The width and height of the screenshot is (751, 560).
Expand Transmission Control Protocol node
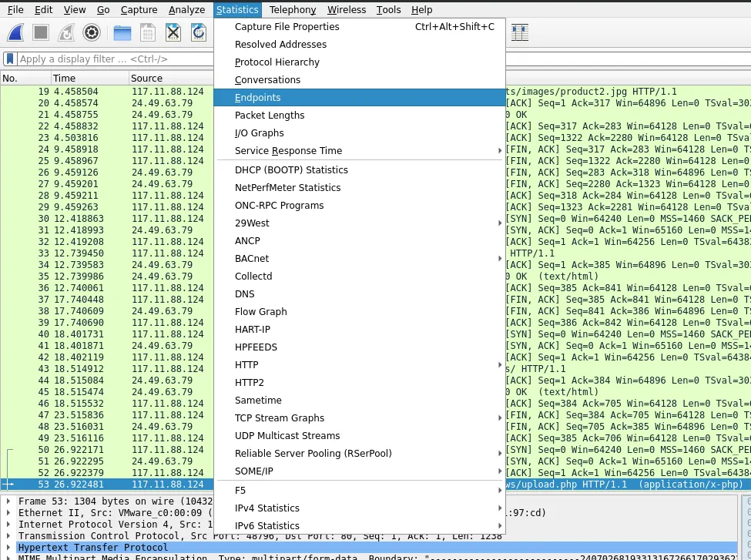pyautogui.click(x=8, y=535)
